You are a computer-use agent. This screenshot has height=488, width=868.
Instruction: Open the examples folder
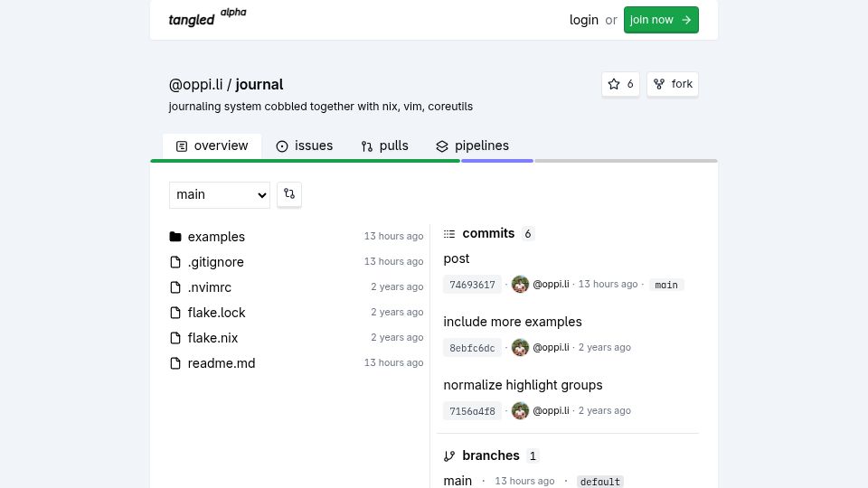tap(216, 237)
